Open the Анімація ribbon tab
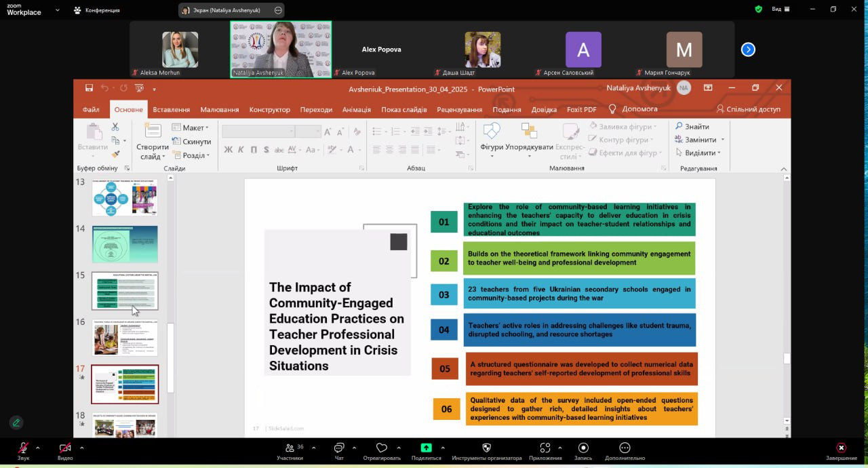The height and width of the screenshot is (468, 868). [x=356, y=109]
